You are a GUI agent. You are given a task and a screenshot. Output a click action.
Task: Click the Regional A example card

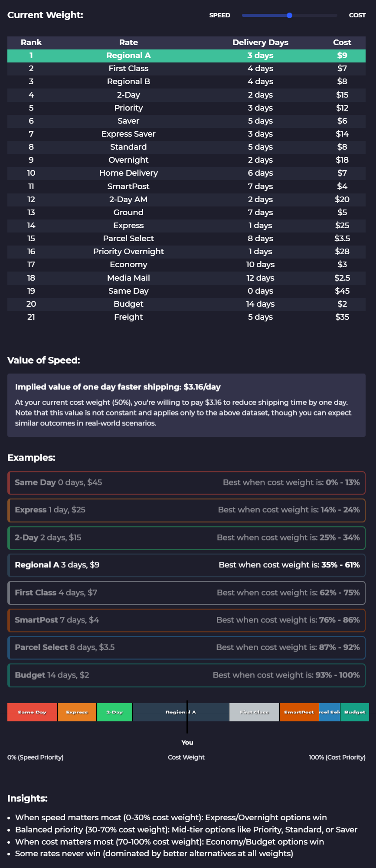click(x=186, y=565)
